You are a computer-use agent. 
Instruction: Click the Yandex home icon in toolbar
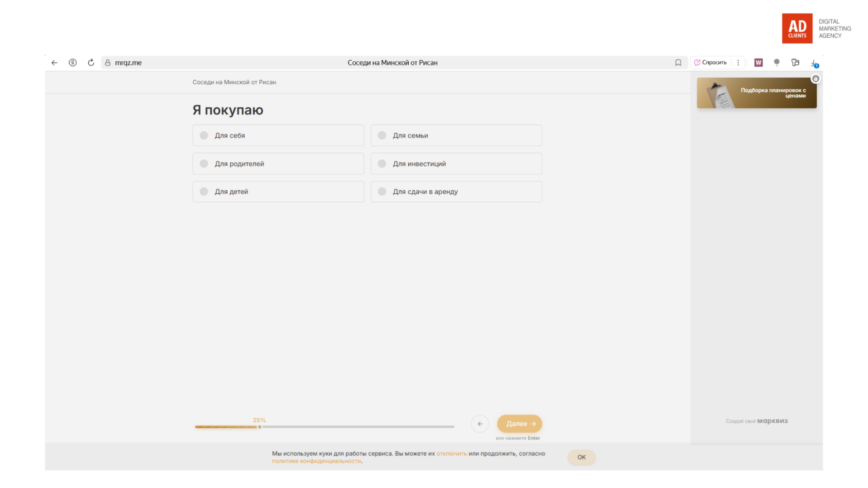tap(73, 62)
